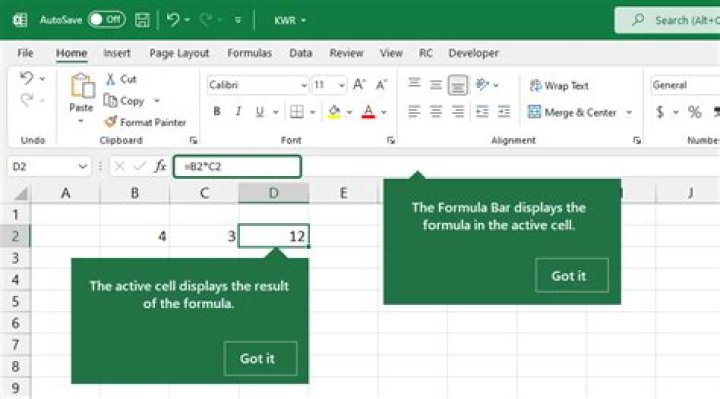This screenshot has height=399, width=720.
Task: Click the Search box
Action: click(x=668, y=20)
